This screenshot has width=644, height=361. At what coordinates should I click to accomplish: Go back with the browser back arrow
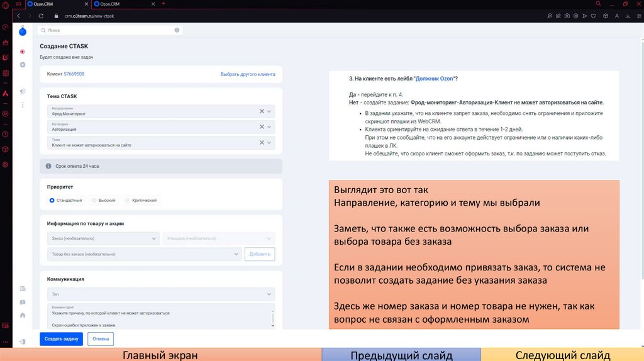[18, 16]
